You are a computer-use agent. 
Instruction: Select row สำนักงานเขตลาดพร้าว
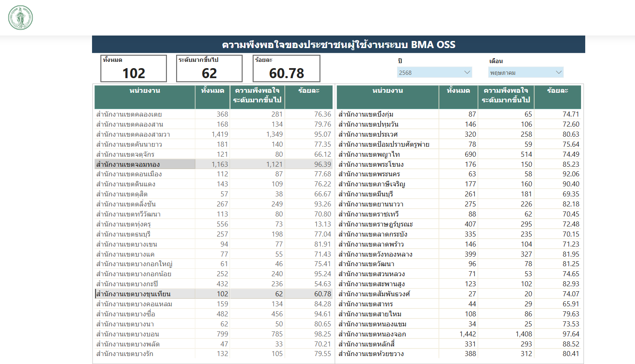pos(459,244)
